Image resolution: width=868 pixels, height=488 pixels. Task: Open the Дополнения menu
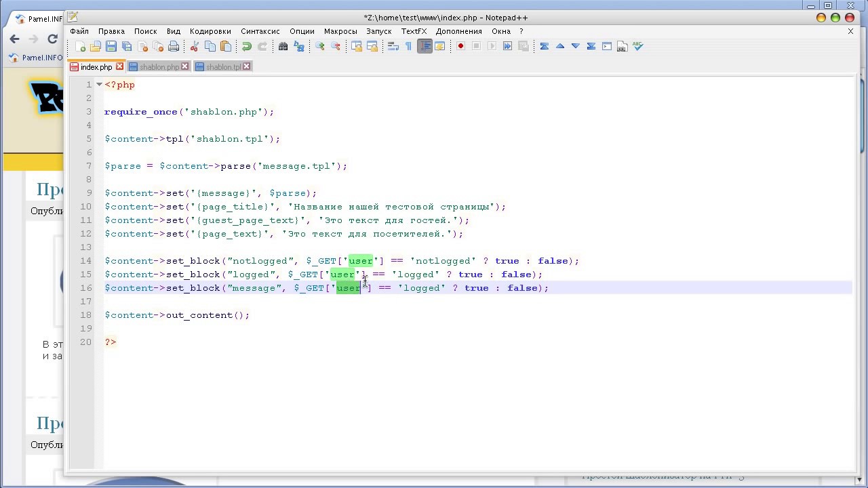[459, 31]
